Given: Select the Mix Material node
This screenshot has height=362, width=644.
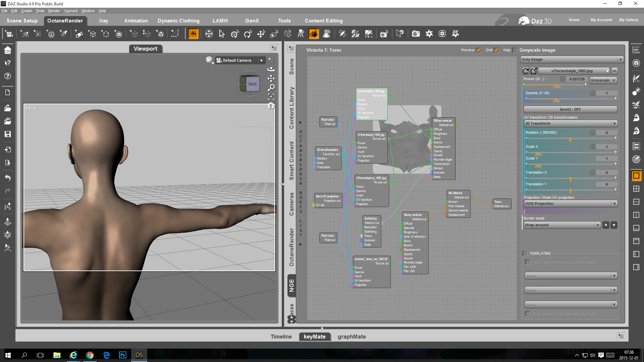Looking at the screenshot, I should click(x=455, y=193).
